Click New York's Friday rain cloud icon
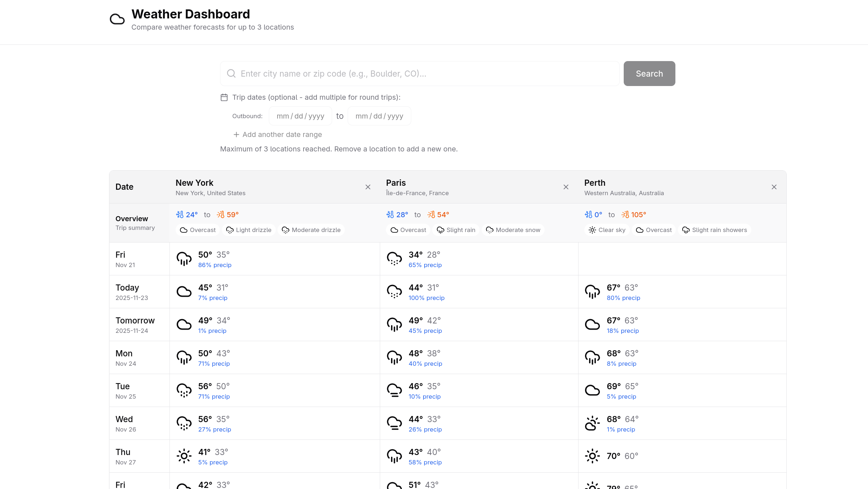868x489 pixels. 184,259
